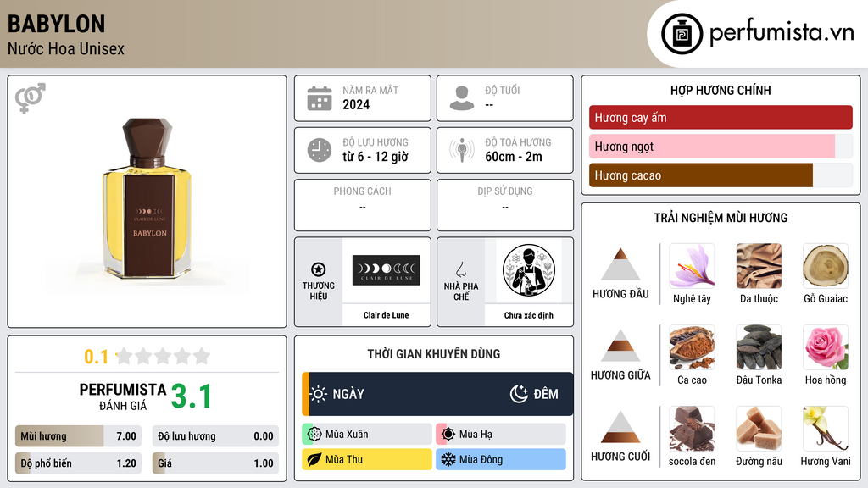Click the Thời Gian Khuyên Dùng heading

click(x=434, y=354)
